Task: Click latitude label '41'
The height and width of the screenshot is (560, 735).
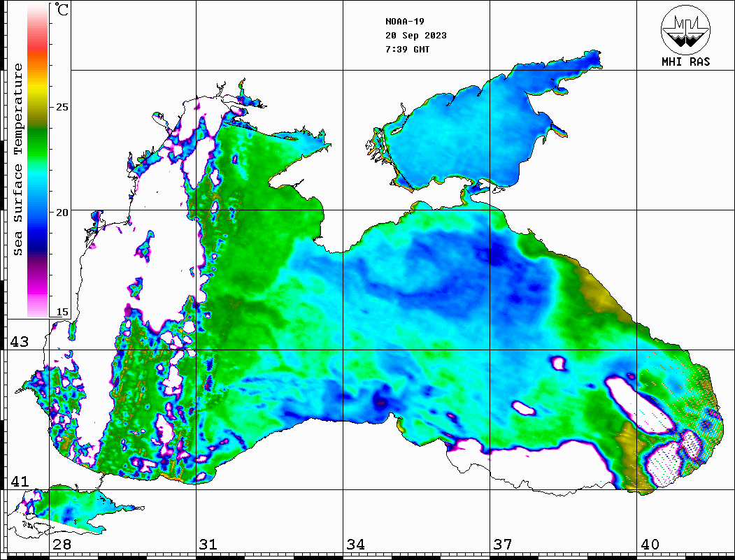Action: point(20,481)
